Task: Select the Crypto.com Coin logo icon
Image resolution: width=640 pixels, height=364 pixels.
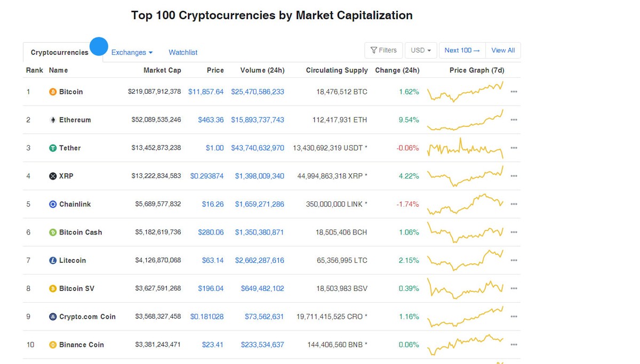Action: pyautogui.click(x=53, y=316)
